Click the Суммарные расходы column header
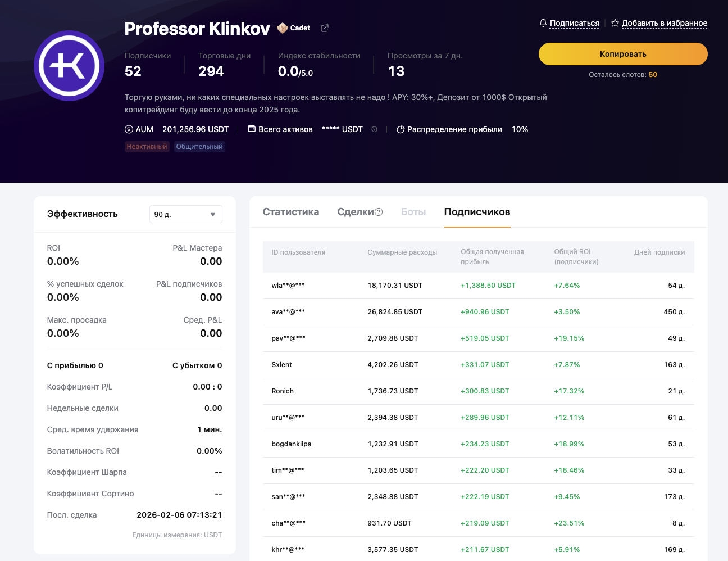The width and height of the screenshot is (728, 561). 402,252
